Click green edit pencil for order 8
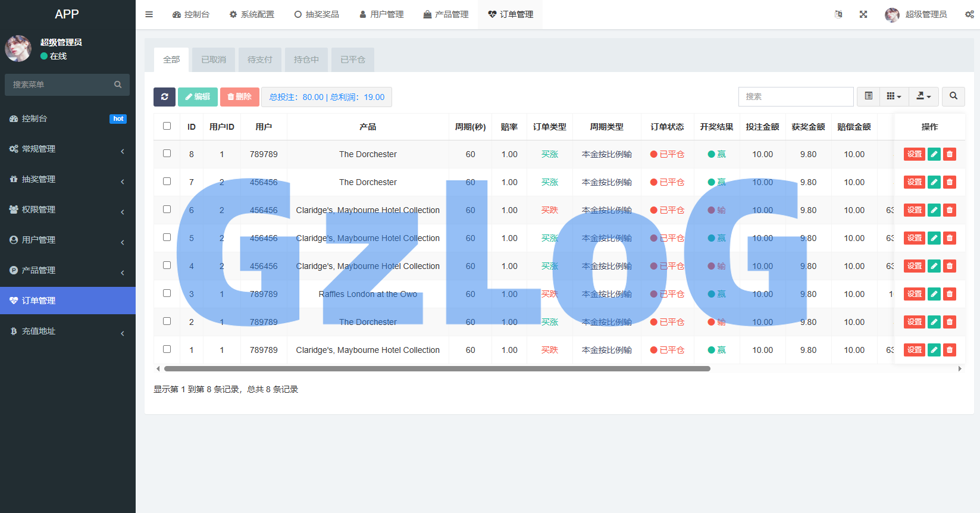This screenshot has width=980, height=513. pos(934,154)
